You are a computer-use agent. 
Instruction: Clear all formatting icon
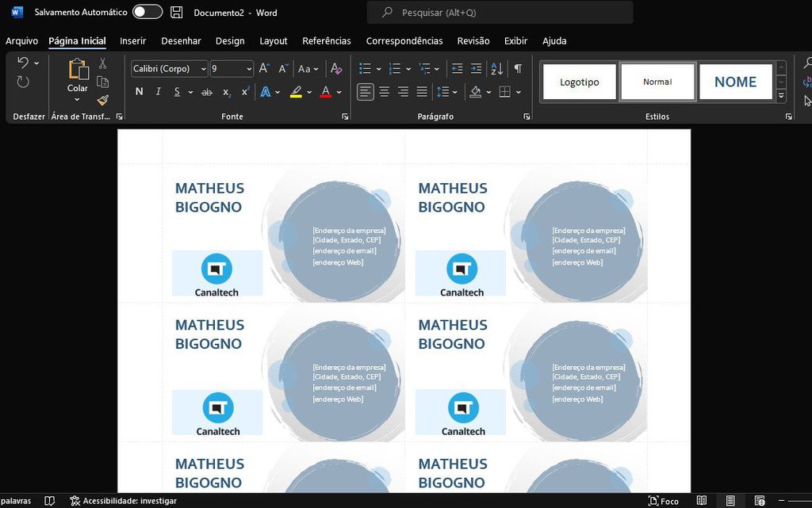tap(335, 68)
